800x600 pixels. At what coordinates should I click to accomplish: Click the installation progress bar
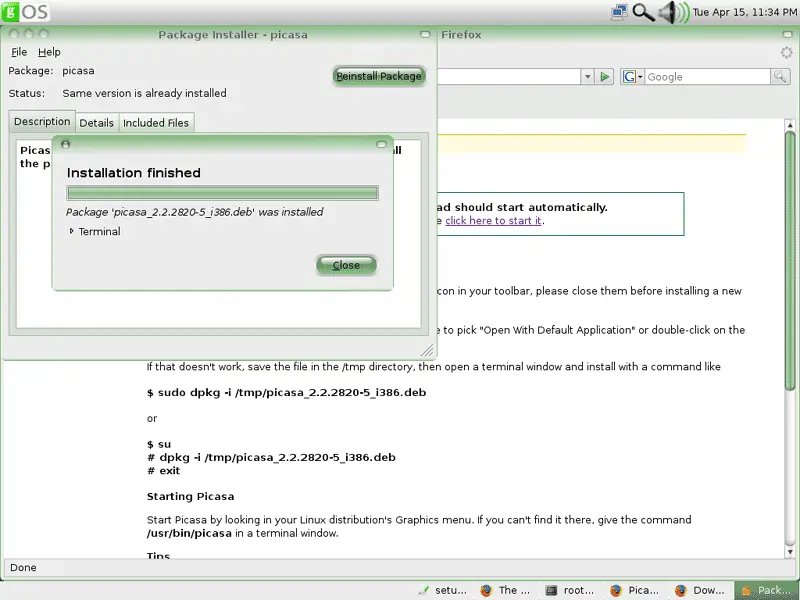[222, 193]
